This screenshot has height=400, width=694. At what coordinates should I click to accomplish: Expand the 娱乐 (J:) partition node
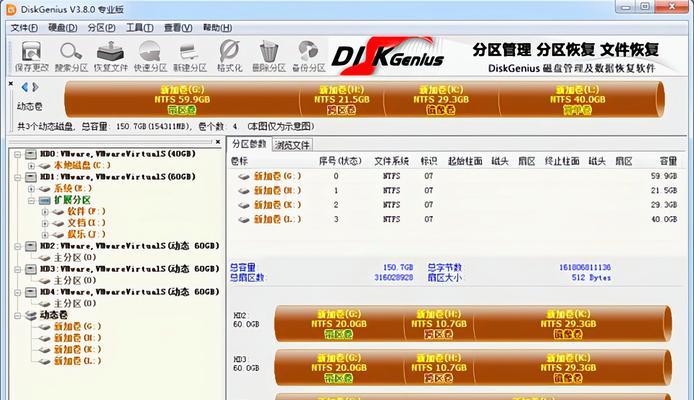[x=45, y=235]
